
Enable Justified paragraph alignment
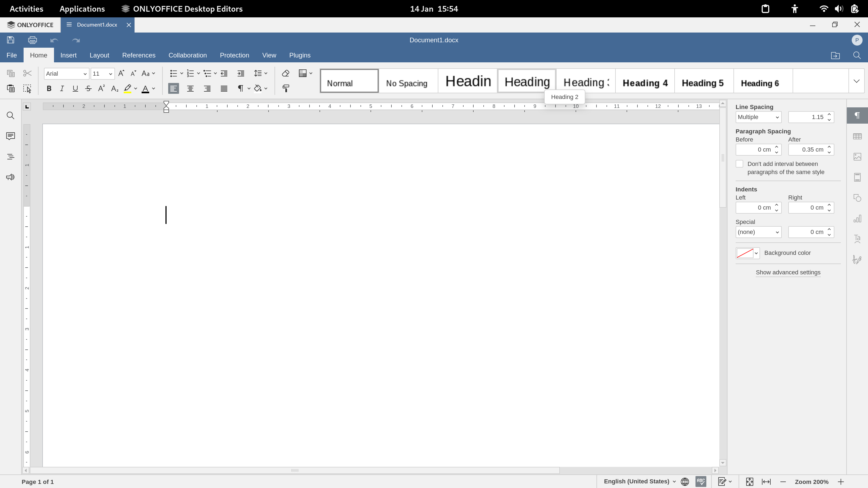224,88
